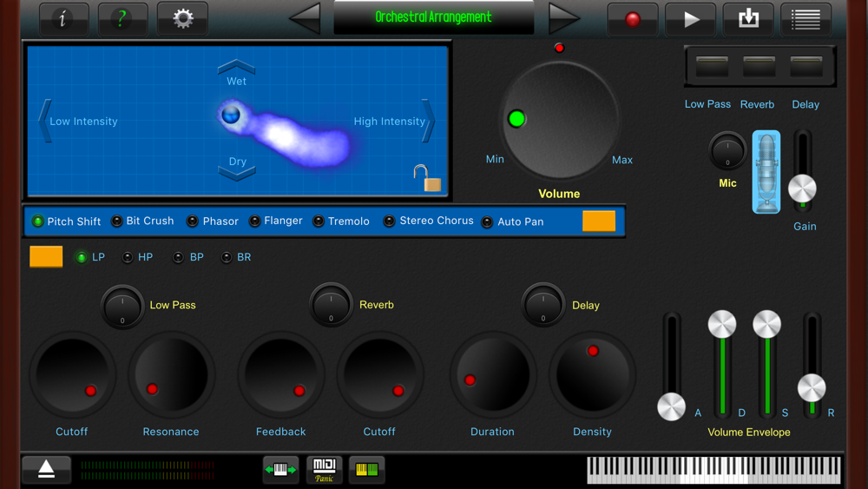Click the Volume knob
This screenshot has width=868, height=489.
tap(560, 120)
